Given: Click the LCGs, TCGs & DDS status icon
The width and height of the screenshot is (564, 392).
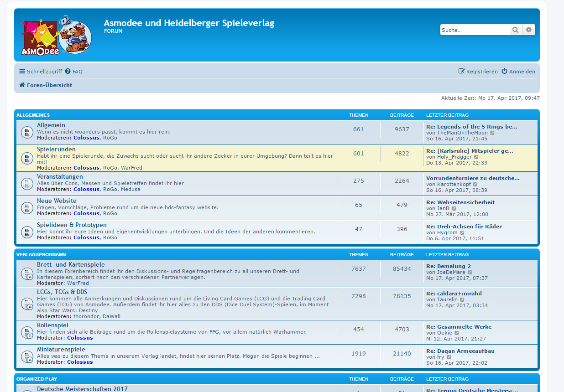Looking at the screenshot, I should coord(26,304).
